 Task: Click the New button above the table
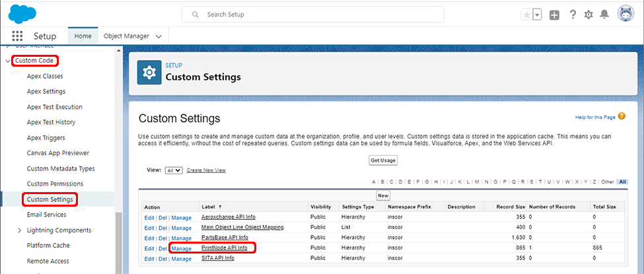(x=383, y=195)
